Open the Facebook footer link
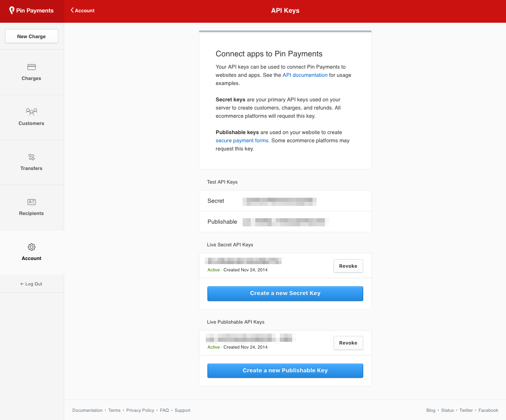The width and height of the screenshot is (506, 420). tap(488, 410)
